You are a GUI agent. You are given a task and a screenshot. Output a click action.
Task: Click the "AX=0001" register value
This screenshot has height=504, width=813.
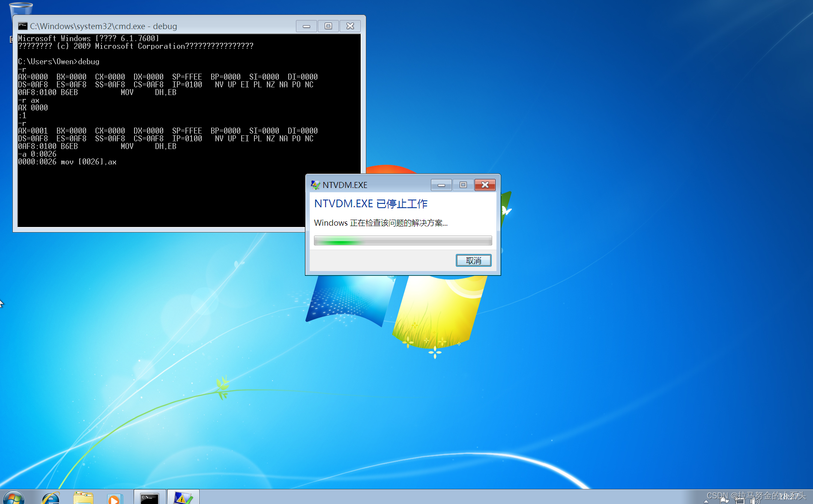pos(33,131)
